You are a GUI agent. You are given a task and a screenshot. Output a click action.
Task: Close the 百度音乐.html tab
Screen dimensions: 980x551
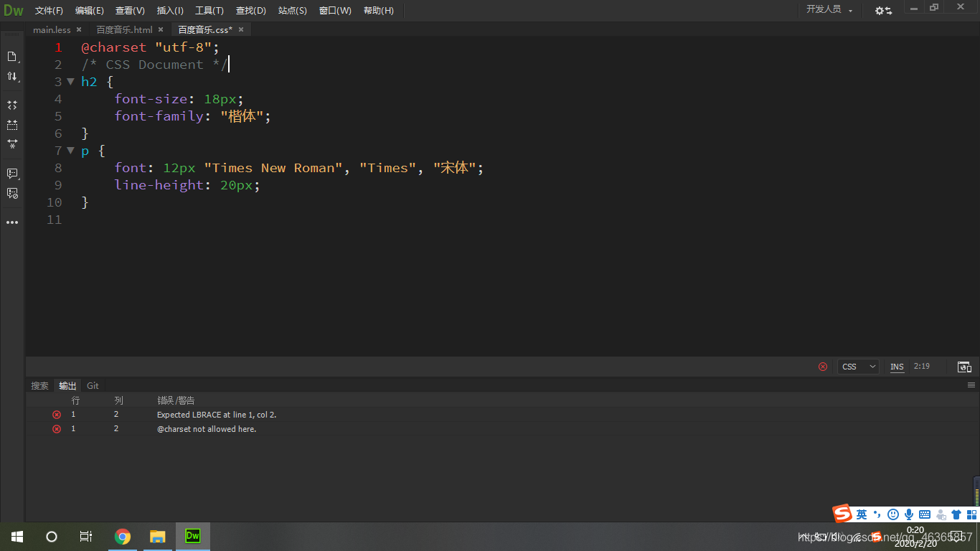161,29
